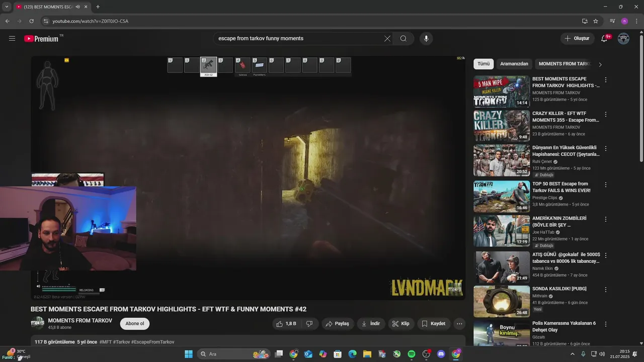This screenshot has width=644, height=362.
Task: Expand the tab search dropdown
Action: coord(7,7)
